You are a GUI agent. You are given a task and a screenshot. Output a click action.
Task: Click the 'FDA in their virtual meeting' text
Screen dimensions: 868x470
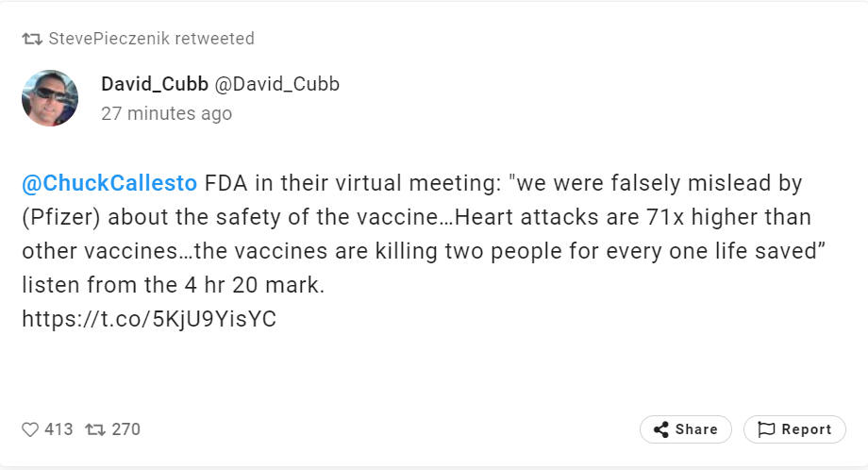coord(353,183)
